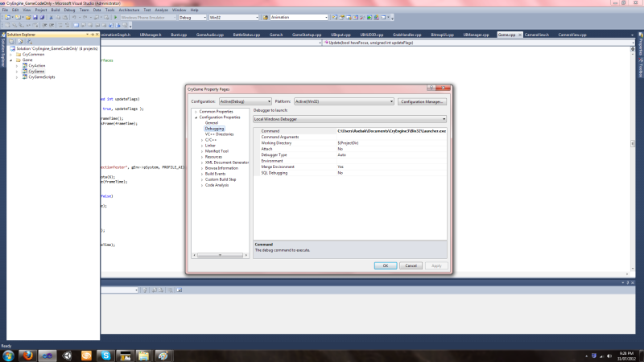Click the volume icon in system tray

(x=609, y=356)
